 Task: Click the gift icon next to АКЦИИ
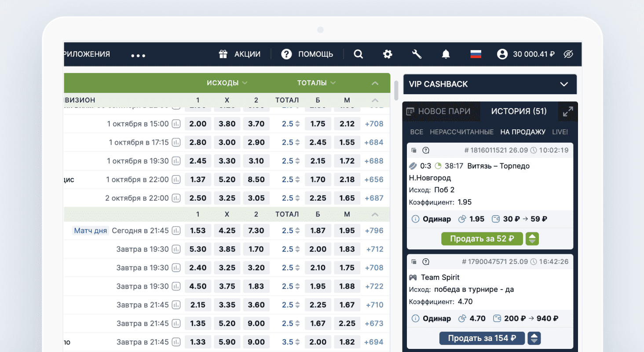point(223,54)
